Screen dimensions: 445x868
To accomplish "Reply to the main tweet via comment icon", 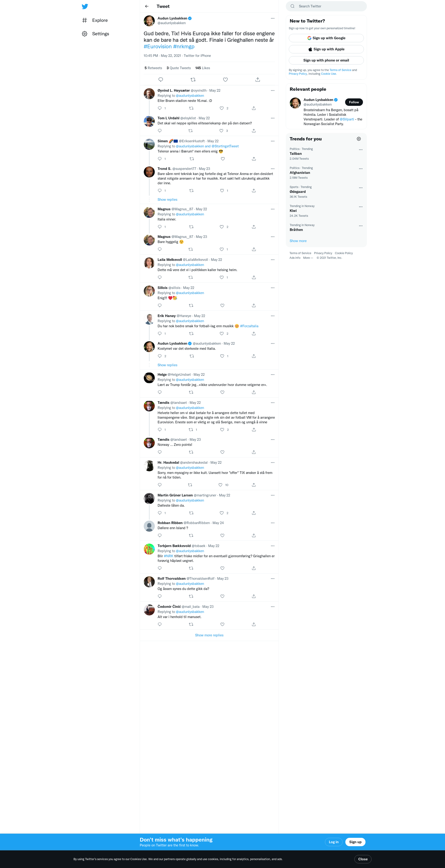I will pos(161,80).
